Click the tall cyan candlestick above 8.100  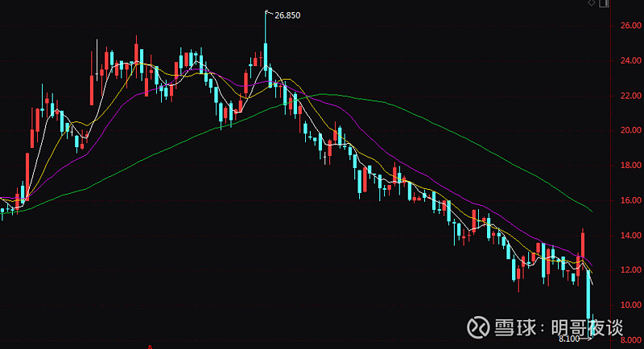pos(588,294)
